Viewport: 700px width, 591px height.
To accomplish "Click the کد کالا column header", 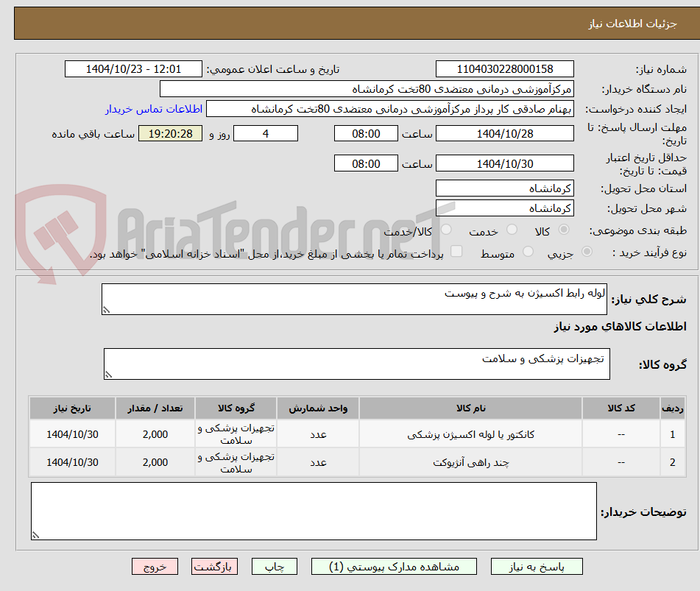I will tap(621, 408).
